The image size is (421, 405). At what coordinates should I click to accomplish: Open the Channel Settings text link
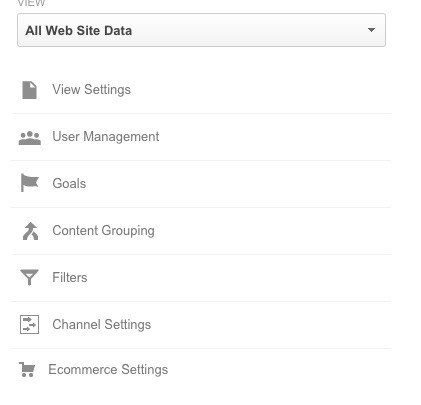[102, 325]
